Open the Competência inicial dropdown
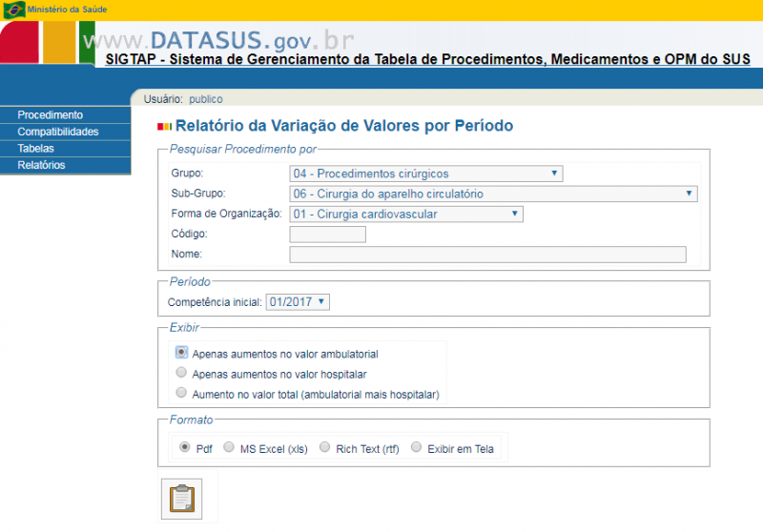The width and height of the screenshot is (763, 532). click(298, 302)
